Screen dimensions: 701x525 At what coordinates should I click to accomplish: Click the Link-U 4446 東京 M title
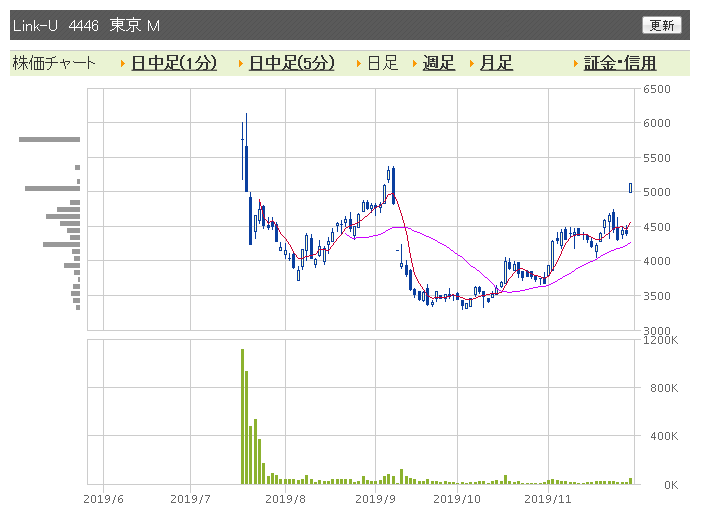pos(86,25)
